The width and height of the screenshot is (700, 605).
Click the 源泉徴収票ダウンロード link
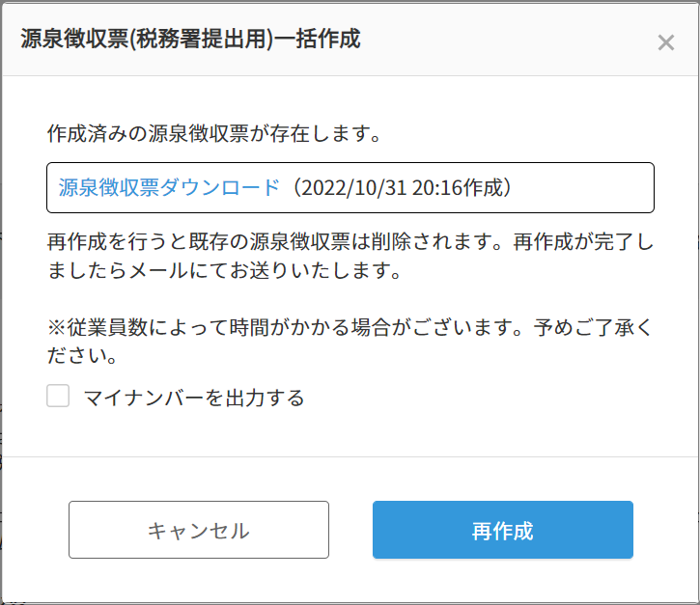169,187
